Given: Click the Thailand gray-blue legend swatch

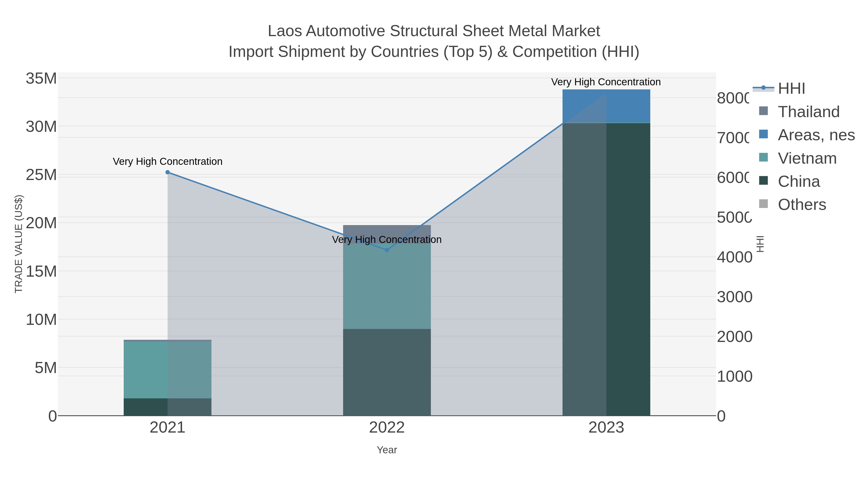Looking at the screenshot, I should point(763,111).
